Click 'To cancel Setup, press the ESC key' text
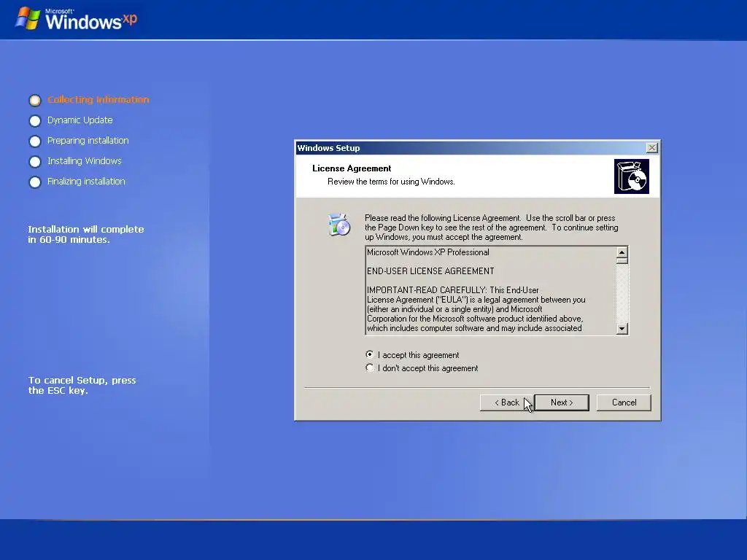Image resolution: width=747 pixels, height=560 pixels. tap(82, 385)
